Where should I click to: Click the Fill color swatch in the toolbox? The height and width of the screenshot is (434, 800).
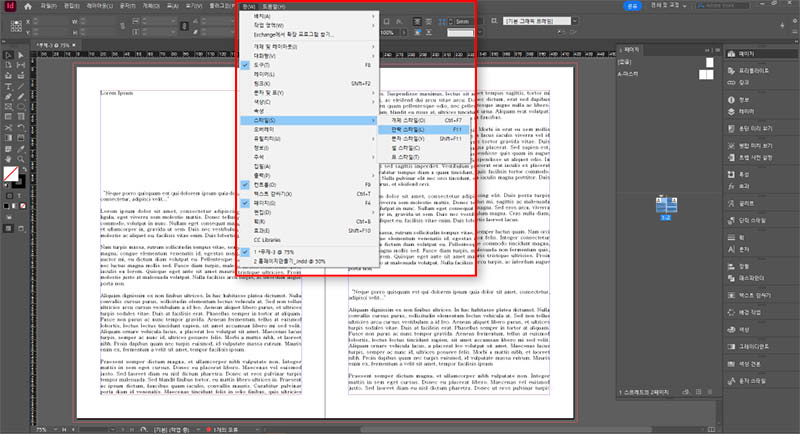click(x=11, y=173)
